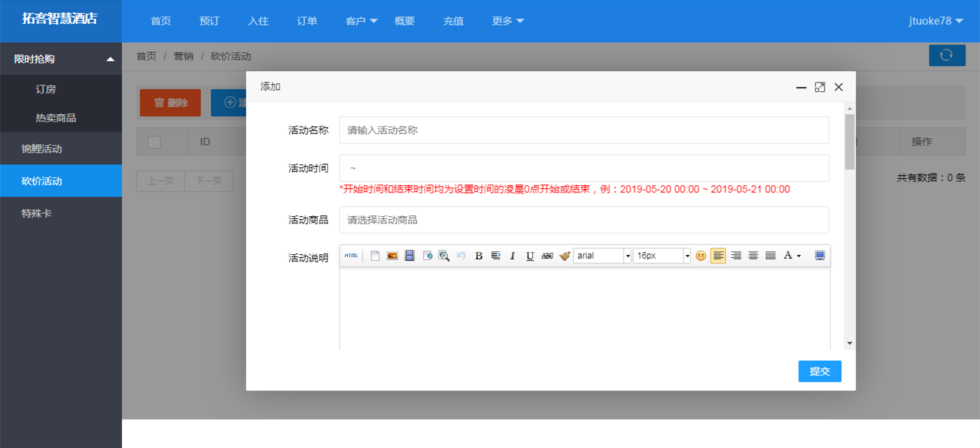Click 上一页 pagination button

click(161, 181)
